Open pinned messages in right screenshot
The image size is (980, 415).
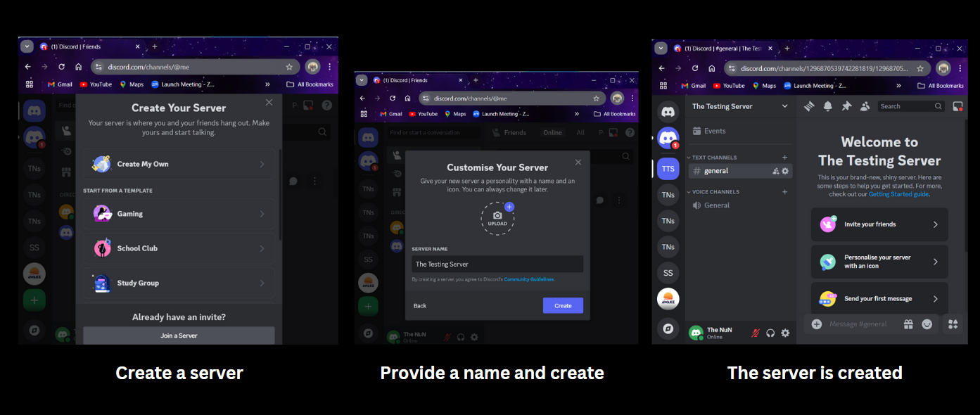pos(846,106)
